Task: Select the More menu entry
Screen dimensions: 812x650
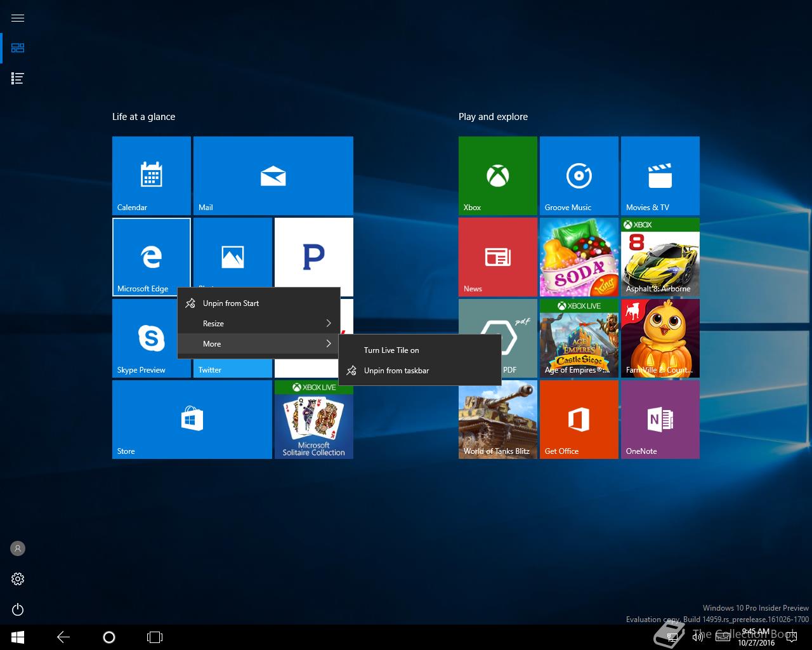Action: coord(259,344)
